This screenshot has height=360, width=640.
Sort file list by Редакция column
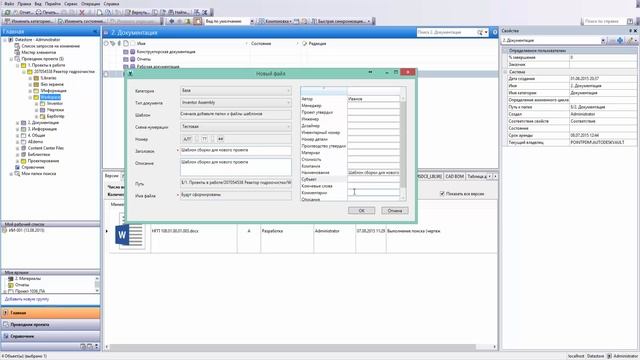point(317,43)
